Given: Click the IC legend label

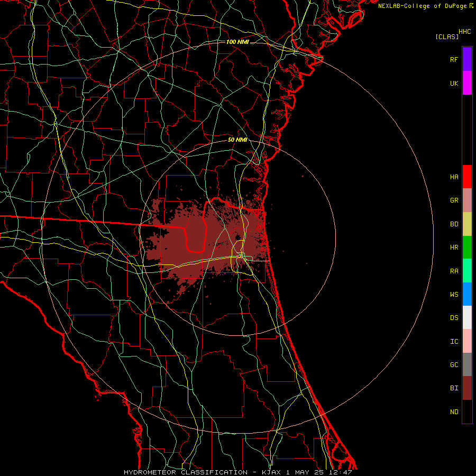Looking at the screenshot, I should click(454, 341).
